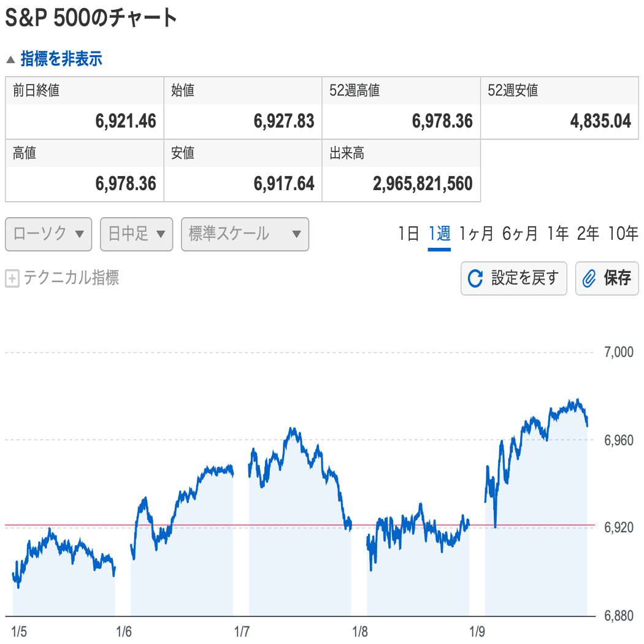This screenshot has height=644, width=644.
Task: Open the ローソク chart type dropdown
Action: [x=48, y=234]
